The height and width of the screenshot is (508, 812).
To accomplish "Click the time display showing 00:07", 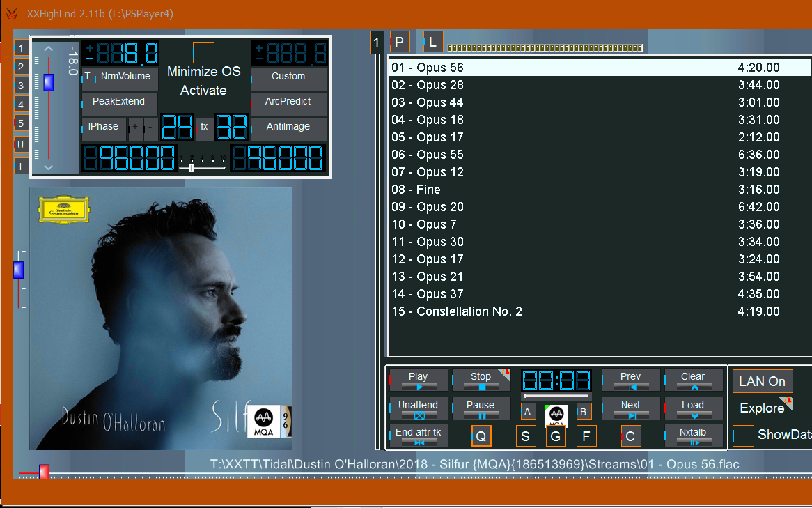I will pyautogui.click(x=556, y=380).
